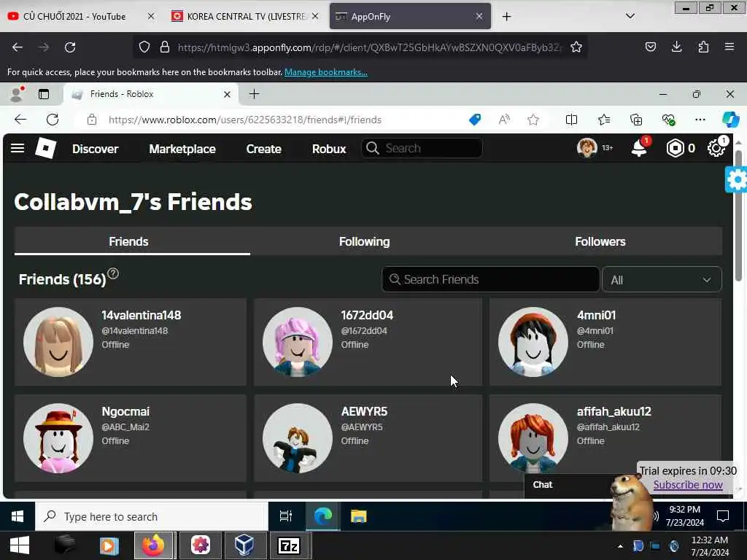
Task: Switch to the Friends tab
Action: (128, 241)
